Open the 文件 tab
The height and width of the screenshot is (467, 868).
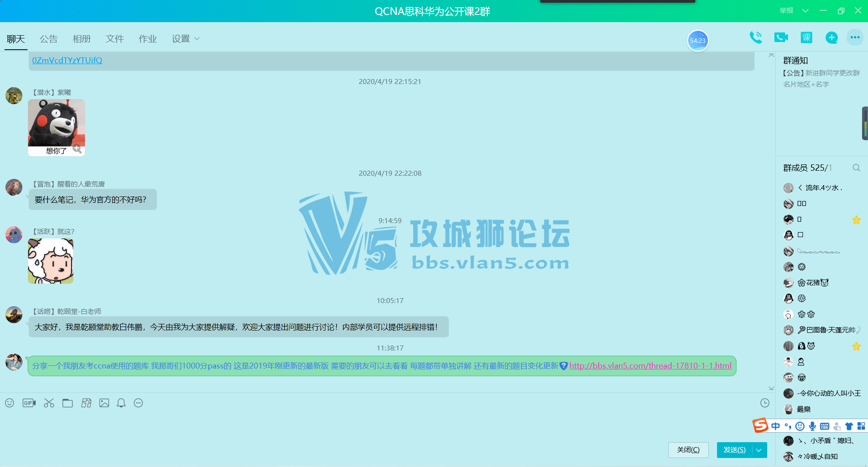click(115, 39)
